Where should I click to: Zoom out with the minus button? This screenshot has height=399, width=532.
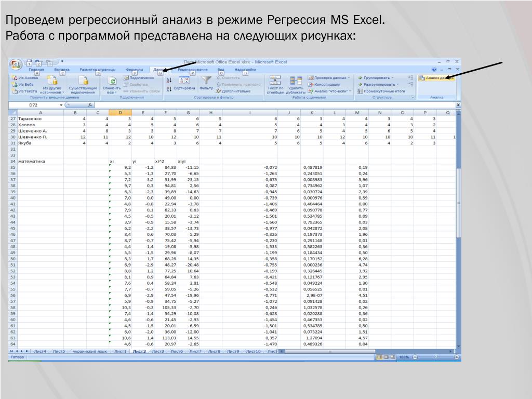(415, 357)
